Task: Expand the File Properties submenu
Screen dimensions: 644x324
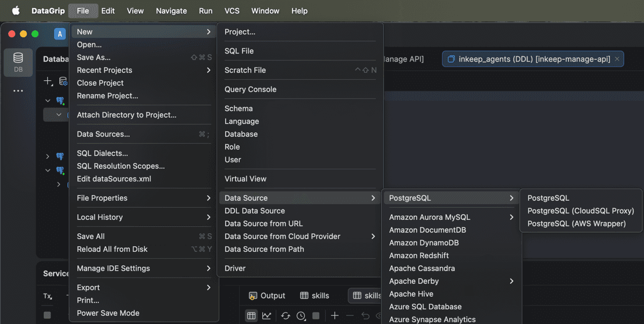Action: (x=144, y=198)
